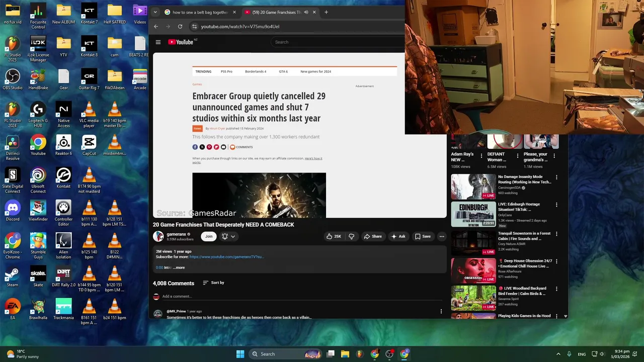Viewport: 644px width, 362px height.
Task: Open Focusrite Control desktop shortcut
Action: pyautogui.click(x=38, y=17)
